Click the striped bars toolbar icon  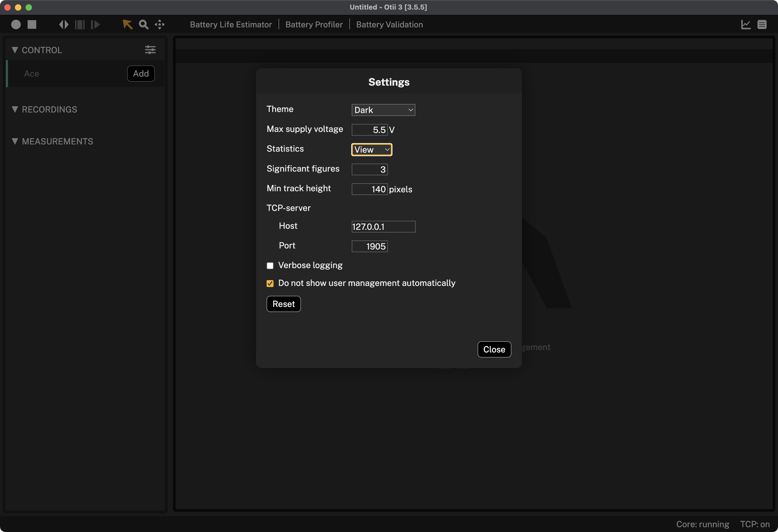(x=80, y=24)
